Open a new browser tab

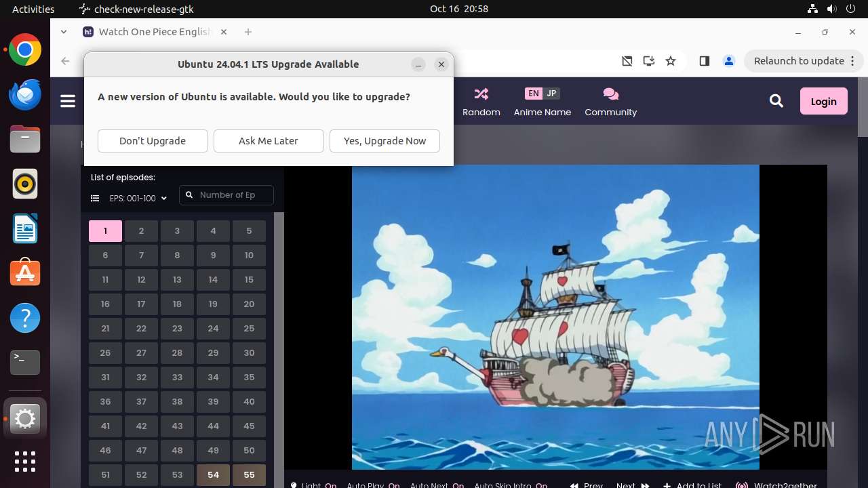point(248,32)
